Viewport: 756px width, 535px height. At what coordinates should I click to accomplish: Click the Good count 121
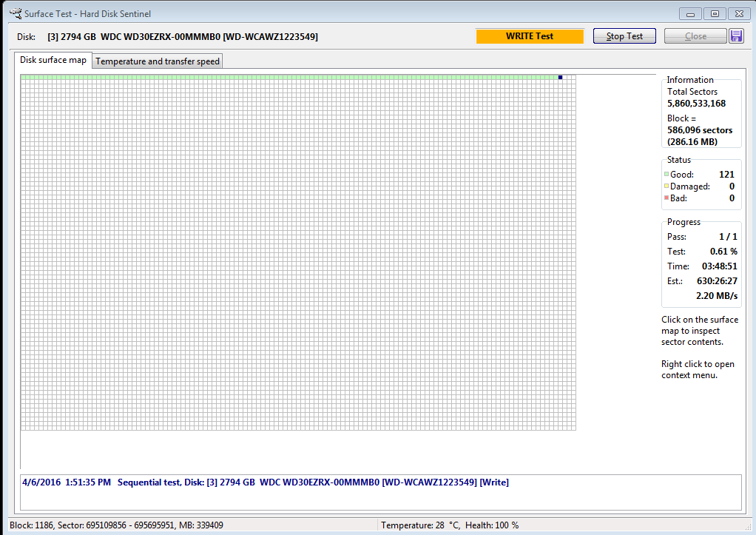tap(726, 174)
